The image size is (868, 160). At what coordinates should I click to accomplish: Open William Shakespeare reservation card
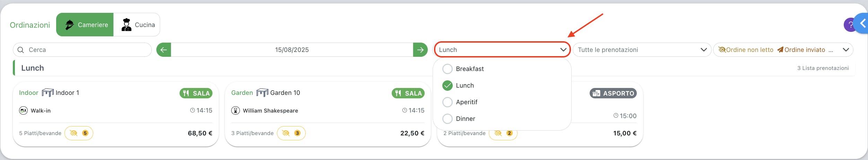pyautogui.click(x=328, y=114)
